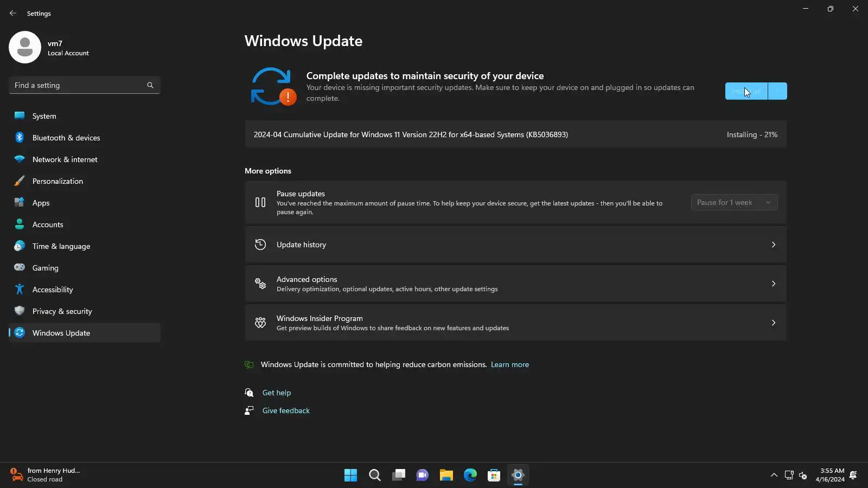
Task: Open the Gaming settings page
Action: 85,268
